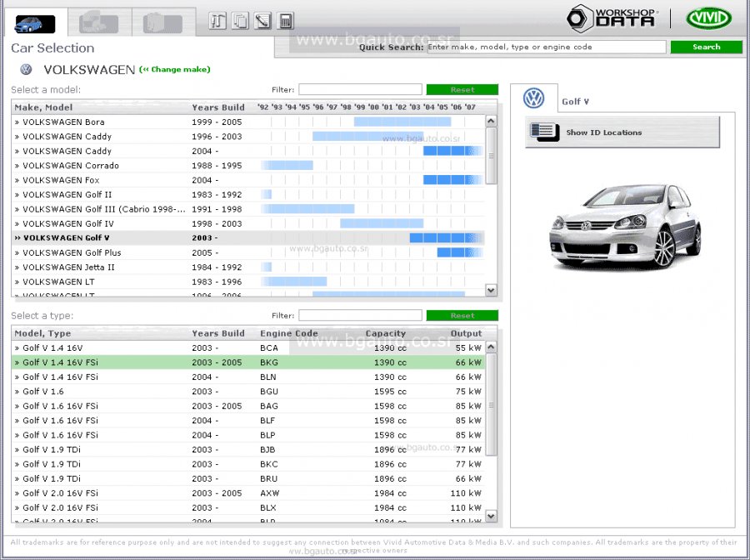
Task: Open the notepad with pen icon
Action: (x=263, y=21)
